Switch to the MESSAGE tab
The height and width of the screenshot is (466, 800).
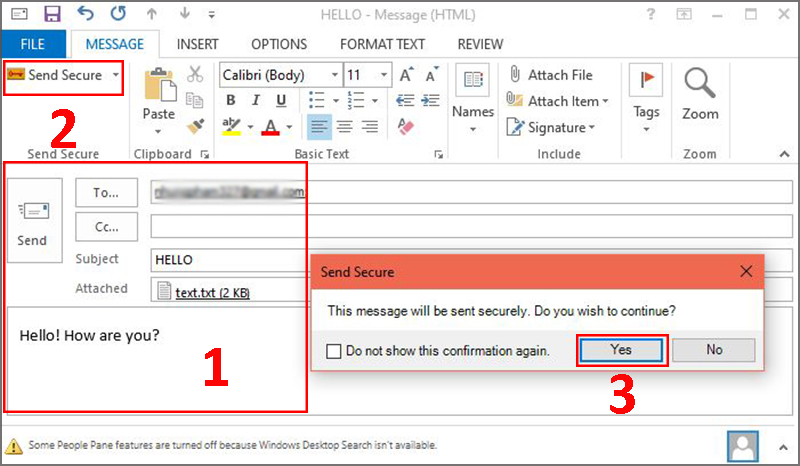(x=115, y=44)
